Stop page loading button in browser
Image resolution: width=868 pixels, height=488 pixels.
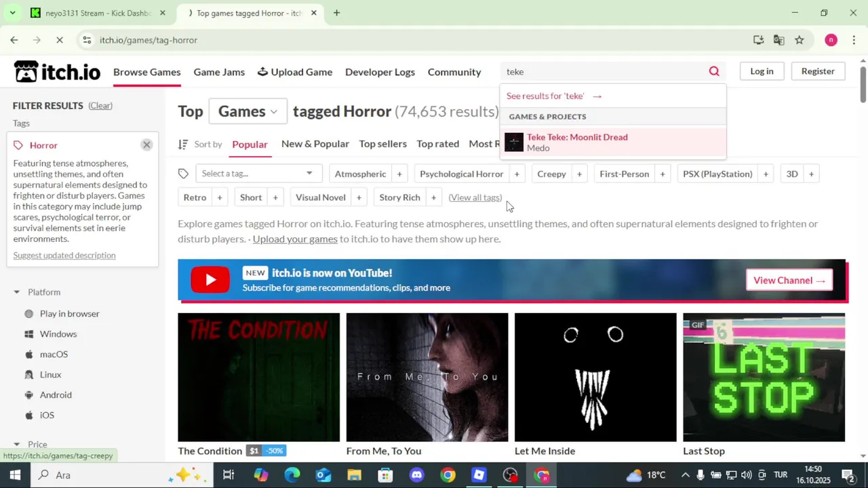point(60,40)
